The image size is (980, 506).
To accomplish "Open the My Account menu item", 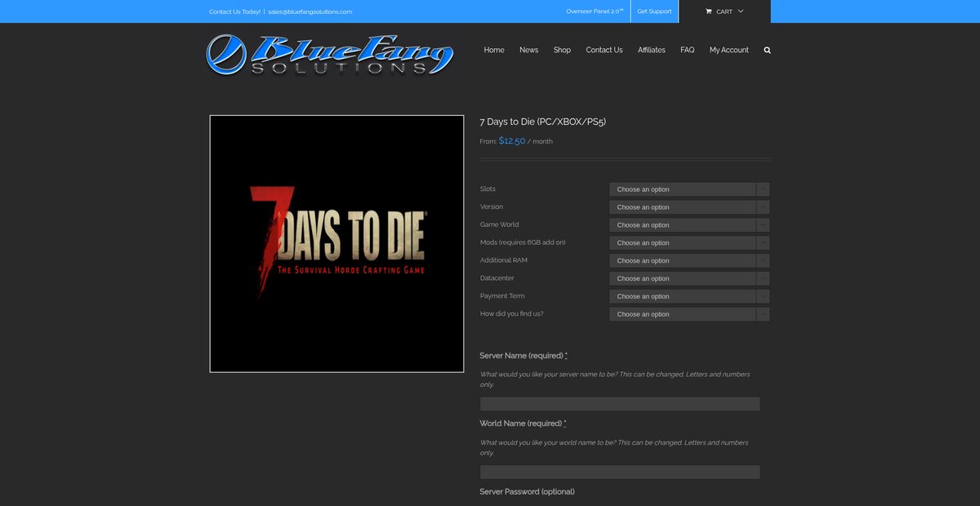I will click(729, 50).
